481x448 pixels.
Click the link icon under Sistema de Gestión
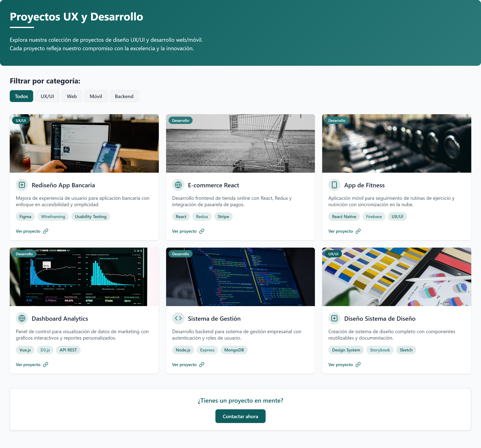coord(202,364)
